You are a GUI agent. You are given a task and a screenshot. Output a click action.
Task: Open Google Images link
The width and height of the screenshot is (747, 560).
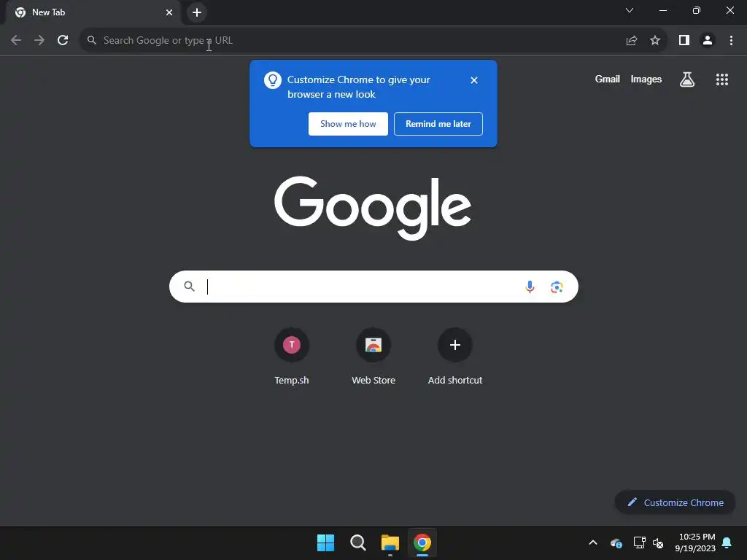646,79
